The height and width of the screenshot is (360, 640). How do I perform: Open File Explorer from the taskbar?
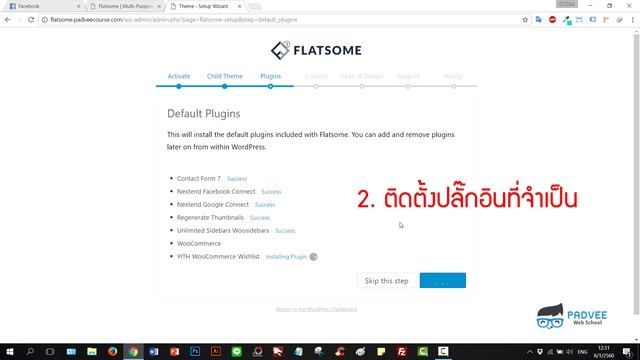click(92, 351)
